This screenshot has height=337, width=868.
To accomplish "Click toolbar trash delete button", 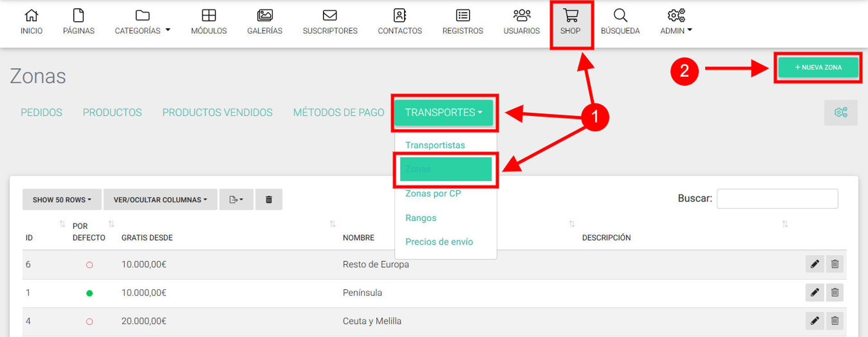I will 269,200.
